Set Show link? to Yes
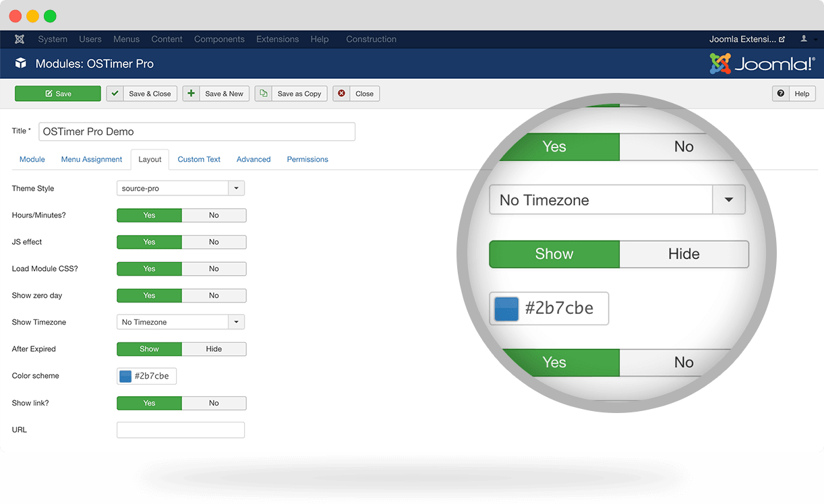Viewport: 824px width, 504px height. [x=149, y=403]
